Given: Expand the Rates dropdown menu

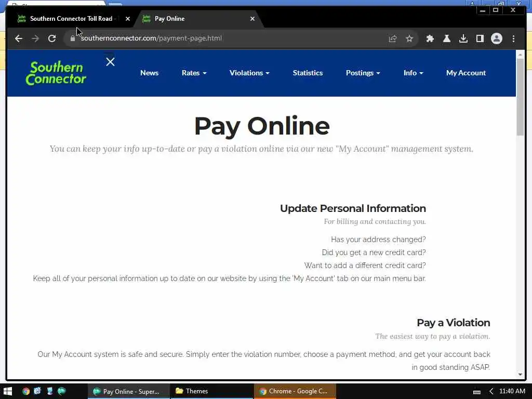Looking at the screenshot, I should click(x=194, y=73).
